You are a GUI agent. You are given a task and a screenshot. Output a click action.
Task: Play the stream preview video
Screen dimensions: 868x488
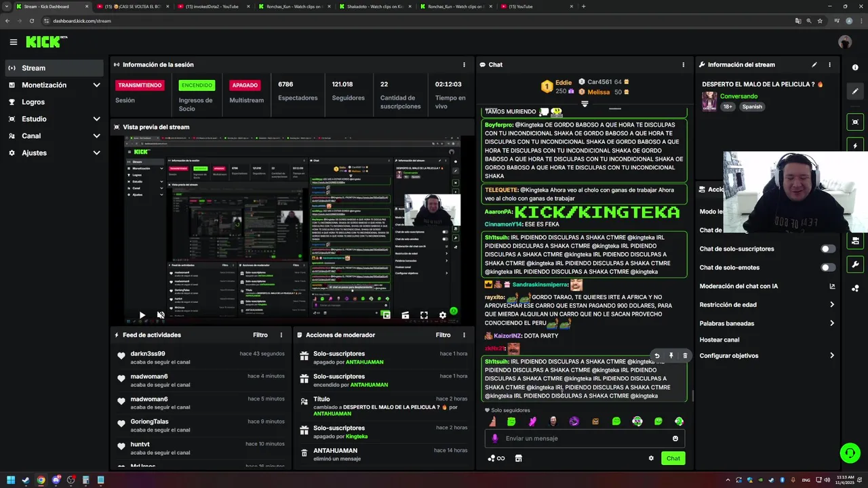142,315
